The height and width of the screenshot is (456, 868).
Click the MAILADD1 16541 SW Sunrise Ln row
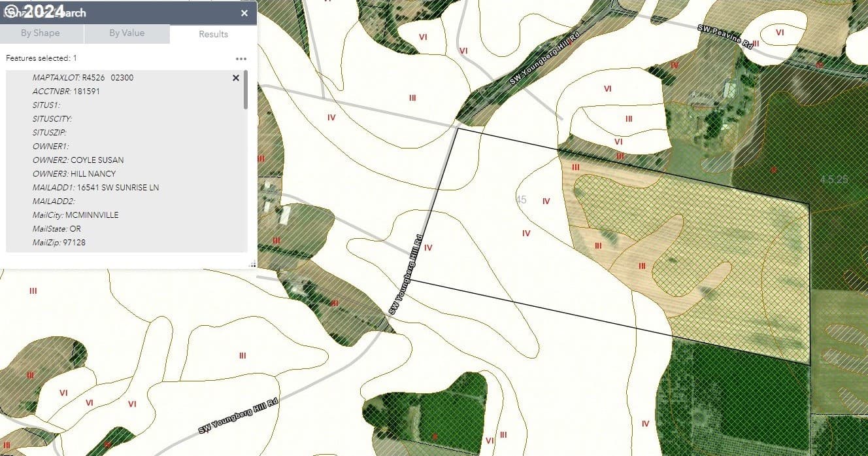tap(95, 188)
